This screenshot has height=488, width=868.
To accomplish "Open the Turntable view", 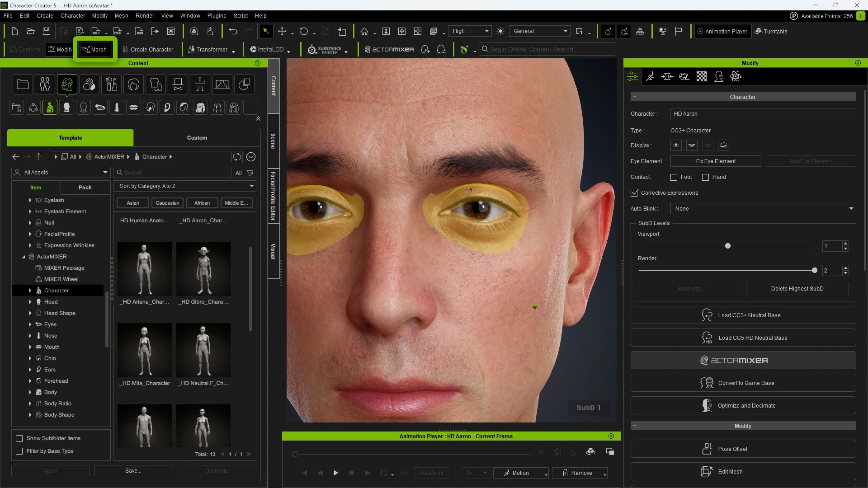I will 771,31.
